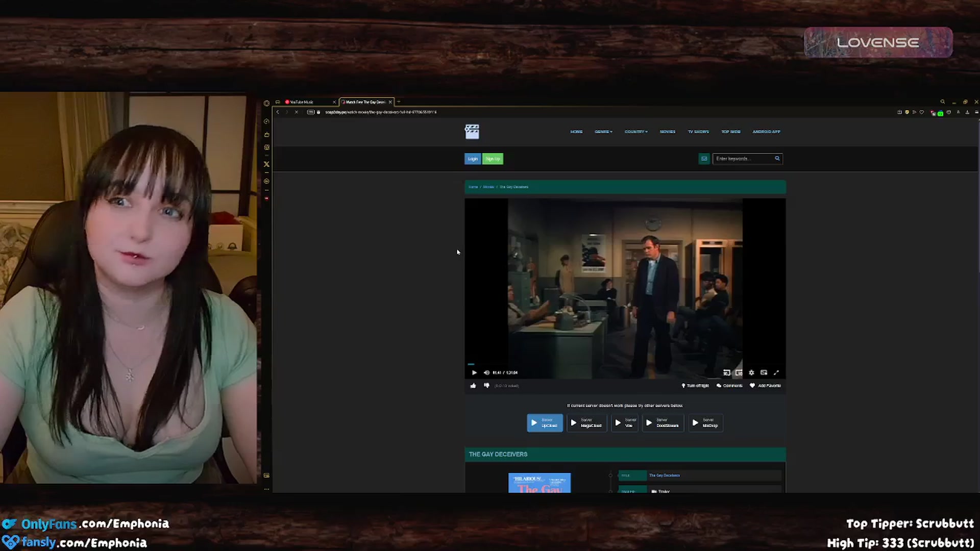Click The Gay Deceivers title link
This screenshot has width=980, height=551.
[664, 475]
